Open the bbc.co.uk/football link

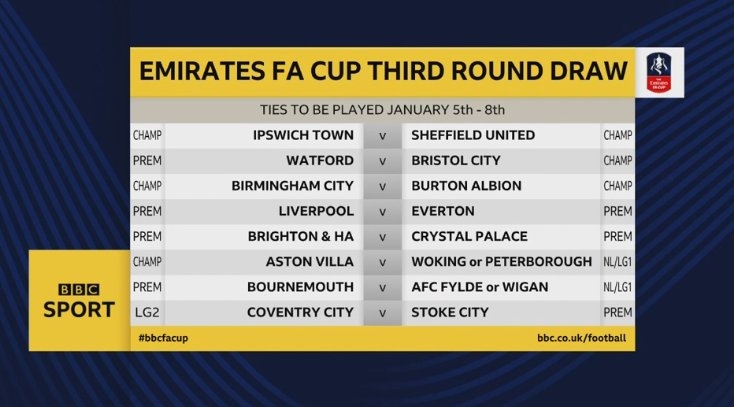[581, 339]
